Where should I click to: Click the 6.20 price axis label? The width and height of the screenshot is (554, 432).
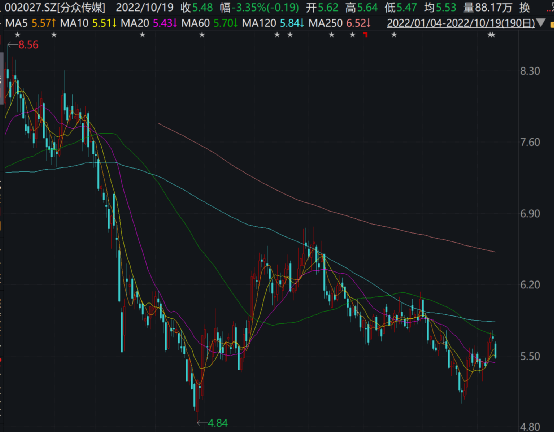point(530,285)
